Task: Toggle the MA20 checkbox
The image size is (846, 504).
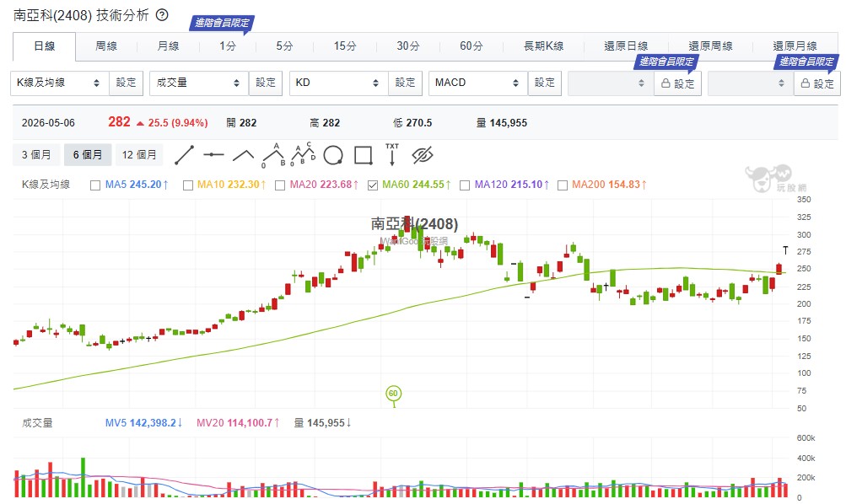Action: pos(280,185)
